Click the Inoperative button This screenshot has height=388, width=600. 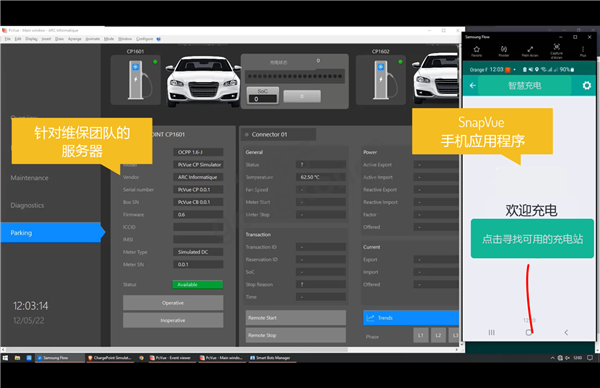(x=173, y=320)
